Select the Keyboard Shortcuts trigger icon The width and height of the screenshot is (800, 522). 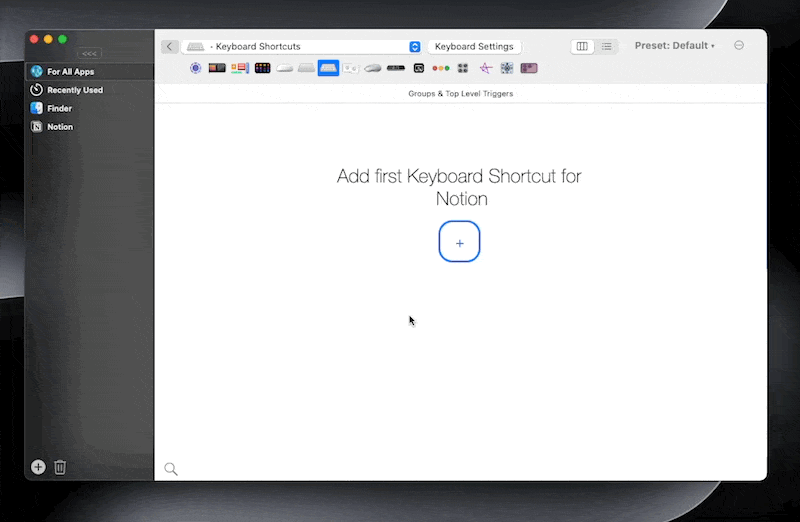[328, 68]
